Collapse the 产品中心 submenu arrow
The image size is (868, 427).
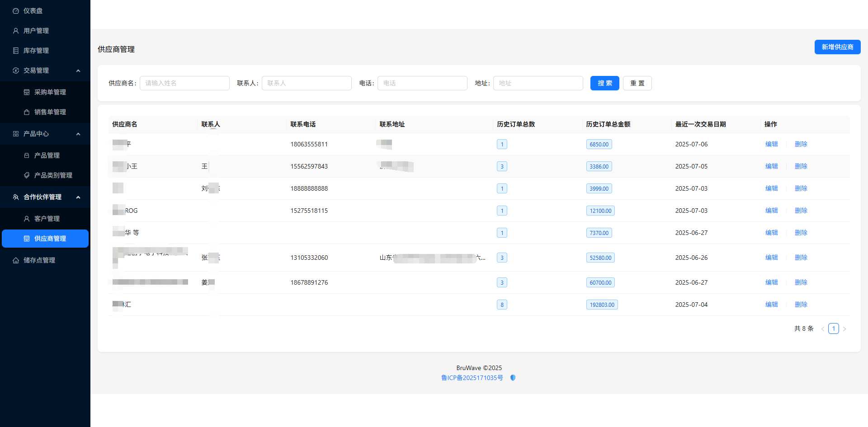click(x=78, y=134)
